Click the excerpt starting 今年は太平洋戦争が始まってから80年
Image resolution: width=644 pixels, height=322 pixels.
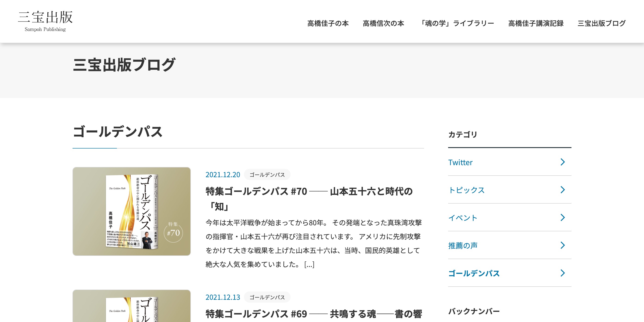pos(313,243)
